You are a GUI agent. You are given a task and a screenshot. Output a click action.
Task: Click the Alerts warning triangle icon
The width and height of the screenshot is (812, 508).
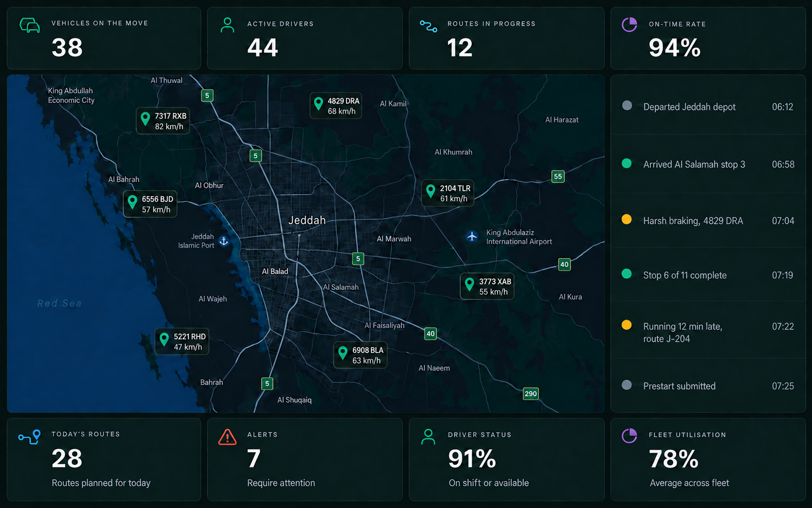227,437
